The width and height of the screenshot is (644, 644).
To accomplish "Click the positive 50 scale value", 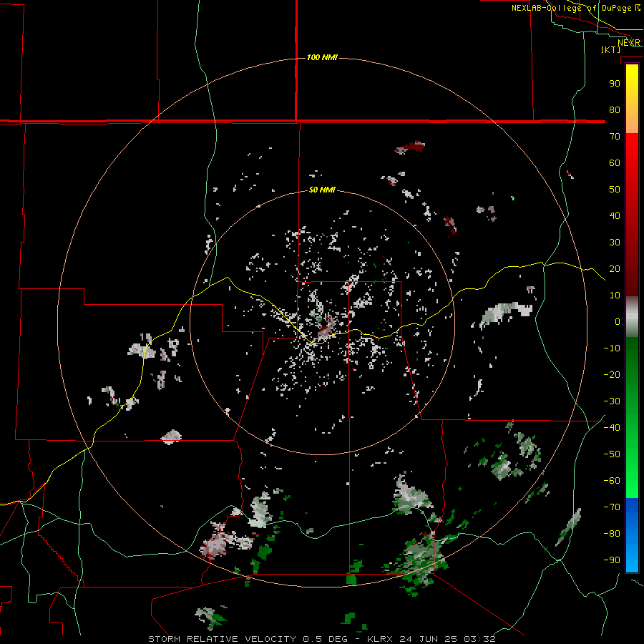I will click(615, 190).
